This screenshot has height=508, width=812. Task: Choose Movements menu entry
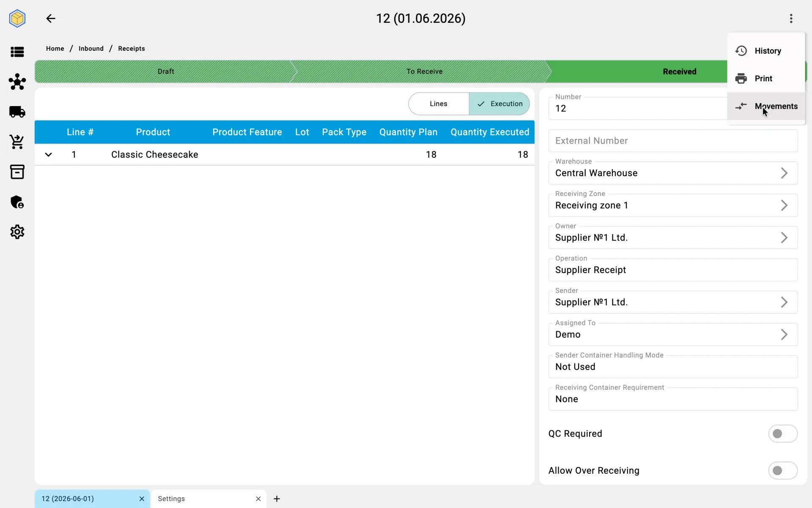point(766,107)
